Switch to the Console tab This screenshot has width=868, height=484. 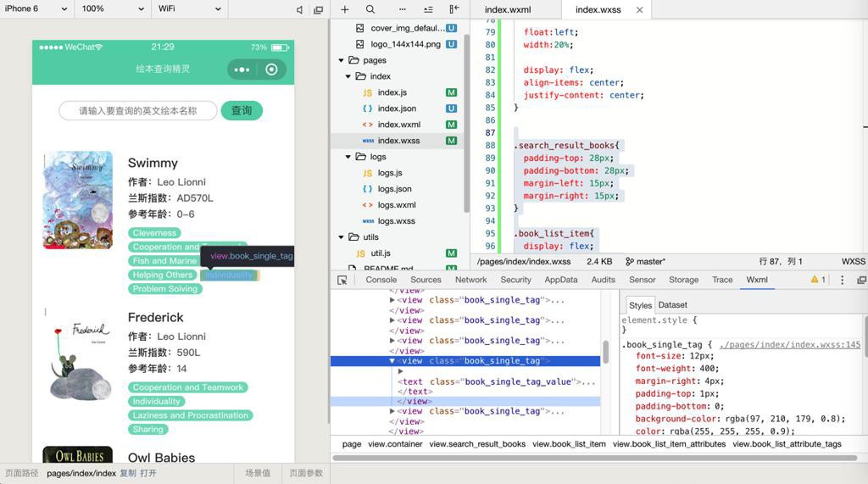point(381,280)
